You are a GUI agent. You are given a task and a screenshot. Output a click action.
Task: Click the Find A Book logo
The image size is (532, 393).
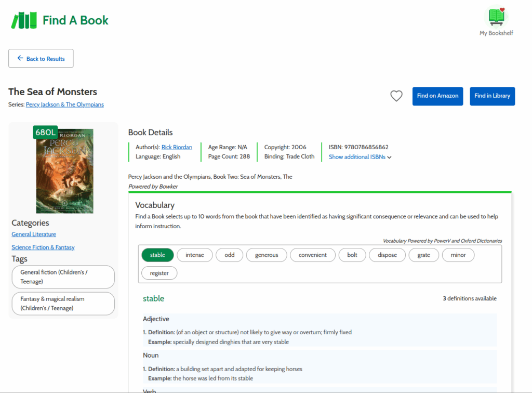(x=60, y=20)
